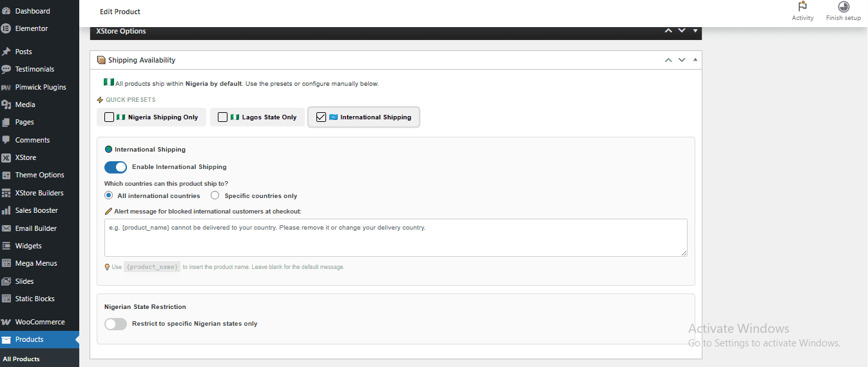
Task: Click the Comments icon in sidebar
Action: click(6, 140)
